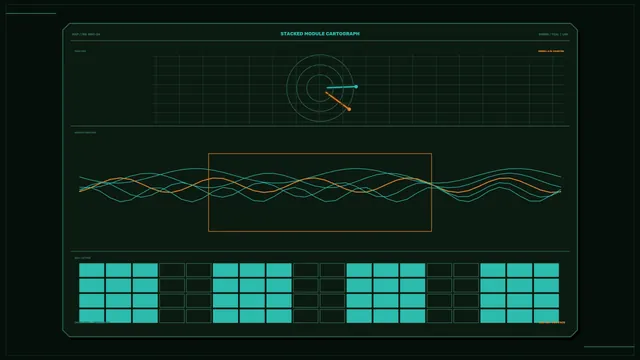Click the orange label at panel's upper right
This screenshot has width=640, height=360.
551,51
